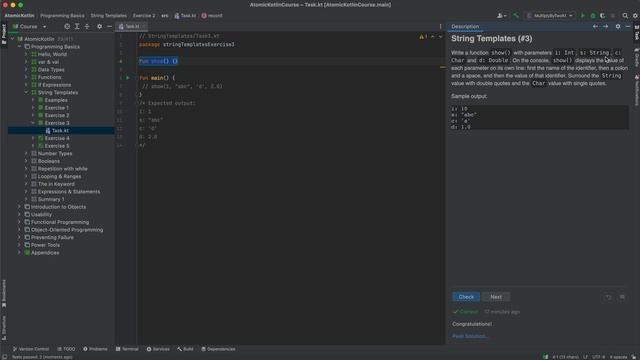Image resolution: width=640 pixels, height=360 pixels.
Task: Click AtomicKotlin in the breadcrumb bar
Action: [x=19, y=16]
